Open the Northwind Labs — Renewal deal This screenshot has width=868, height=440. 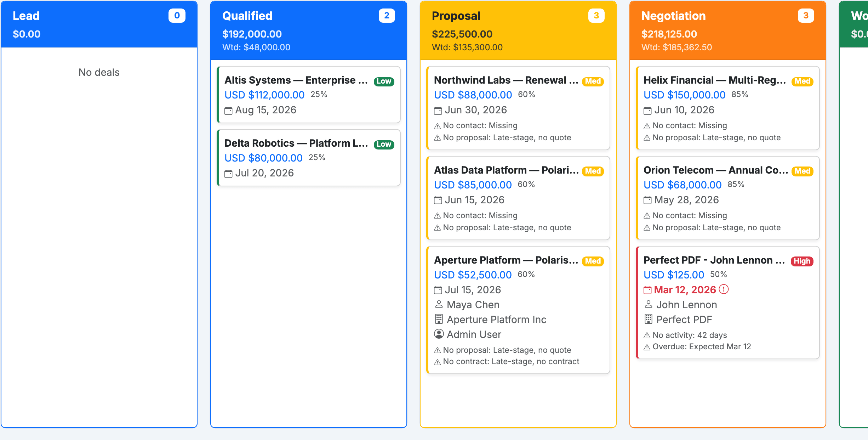pos(506,80)
